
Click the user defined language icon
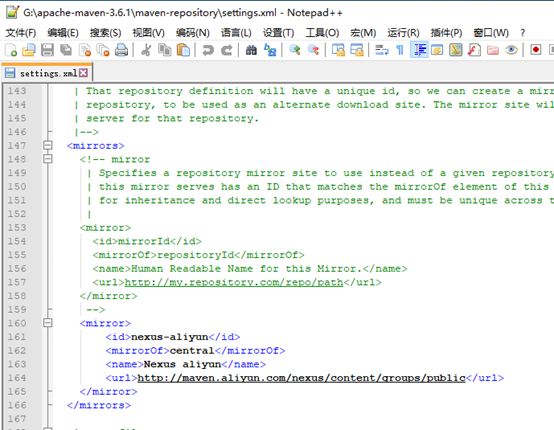pos(437,50)
